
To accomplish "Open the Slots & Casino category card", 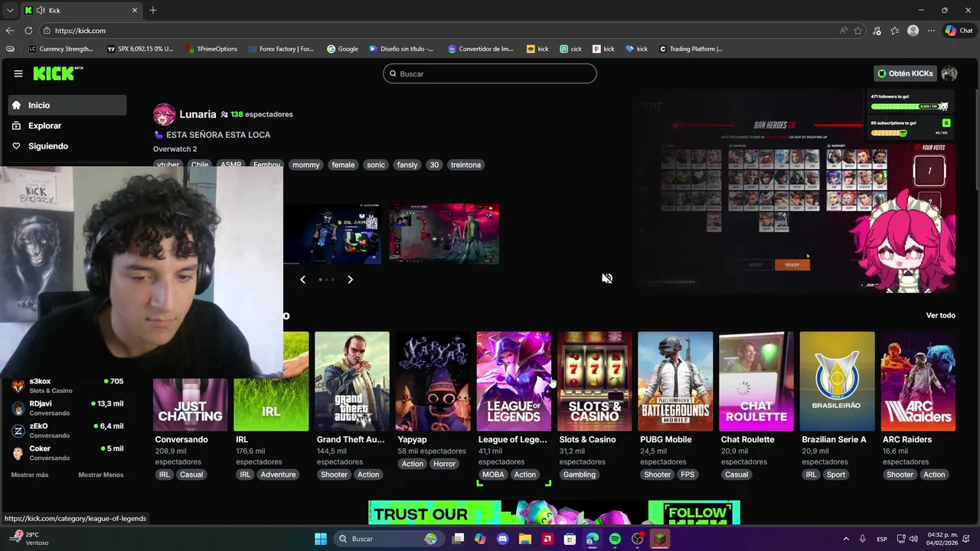I will (x=595, y=381).
